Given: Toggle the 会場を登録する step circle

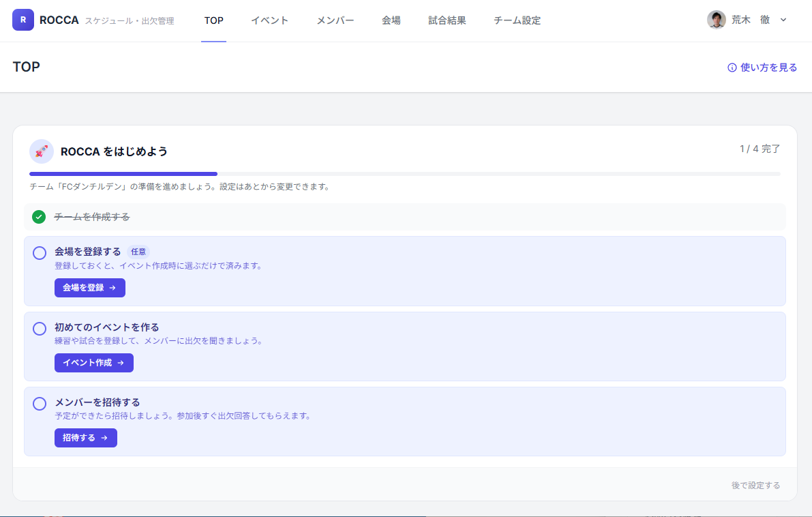Looking at the screenshot, I should (40, 253).
